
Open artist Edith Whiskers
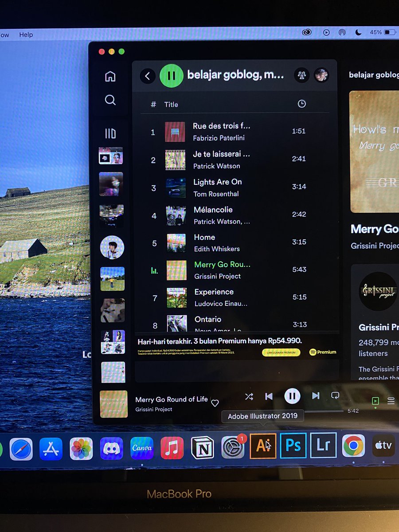(217, 249)
